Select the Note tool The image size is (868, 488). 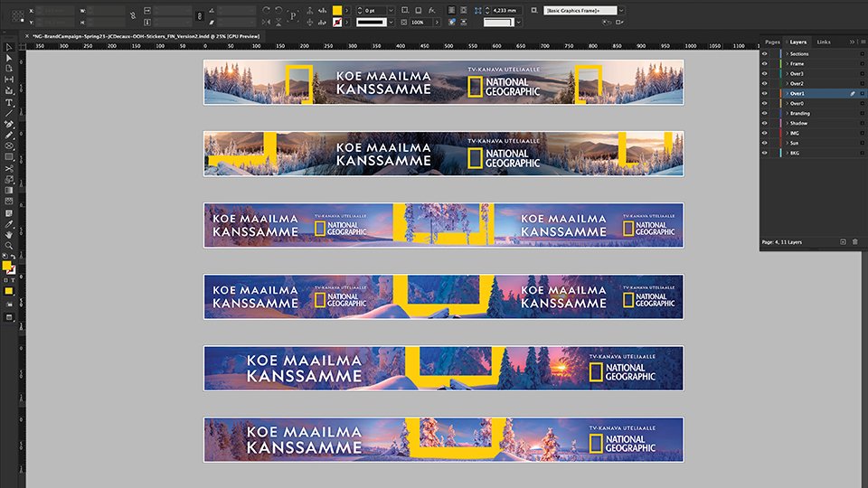coord(9,213)
